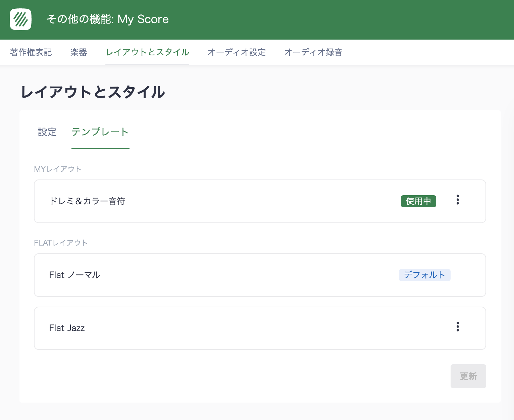Image resolution: width=514 pixels, height=420 pixels.
Task: Select the レイアウトとスタイル tab
Action: pos(147,52)
